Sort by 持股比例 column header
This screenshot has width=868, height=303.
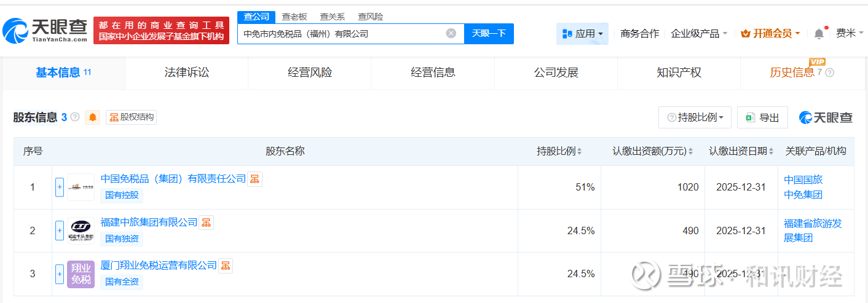(x=559, y=151)
